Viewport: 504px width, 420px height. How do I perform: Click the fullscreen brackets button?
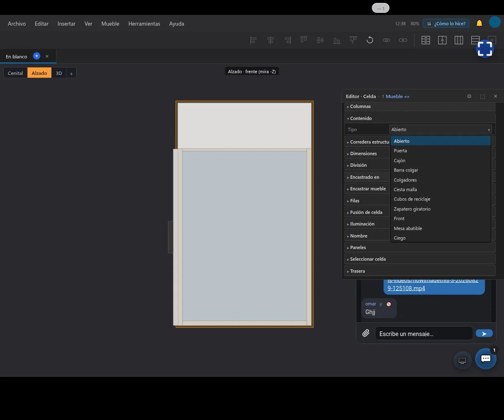coord(485,48)
